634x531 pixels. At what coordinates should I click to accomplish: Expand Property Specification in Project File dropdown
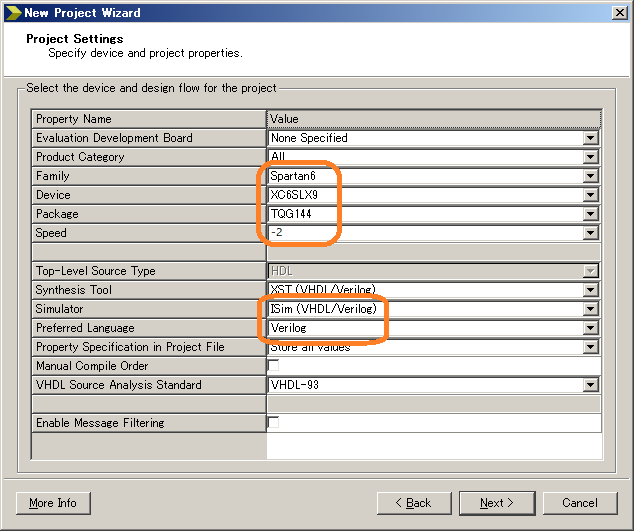(x=590, y=347)
